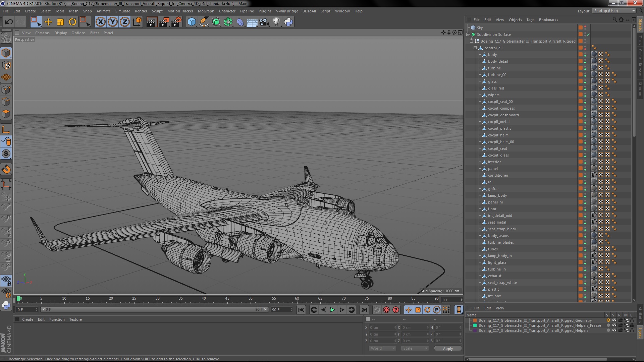Click Render View clapperboard icon
This screenshot has width=644, height=362.
pyautogui.click(x=152, y=22)
